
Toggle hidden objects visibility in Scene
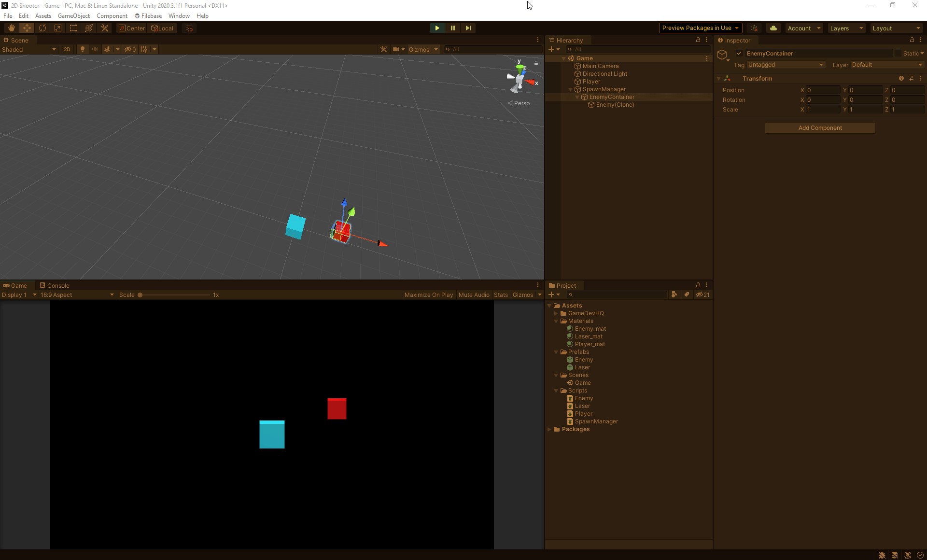coord(130,49)
